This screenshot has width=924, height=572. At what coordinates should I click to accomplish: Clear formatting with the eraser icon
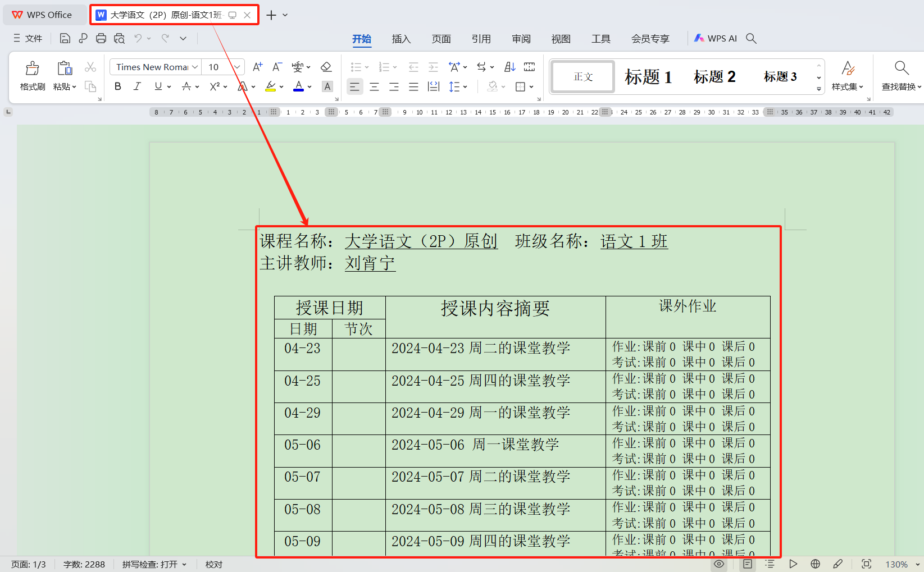326,67
